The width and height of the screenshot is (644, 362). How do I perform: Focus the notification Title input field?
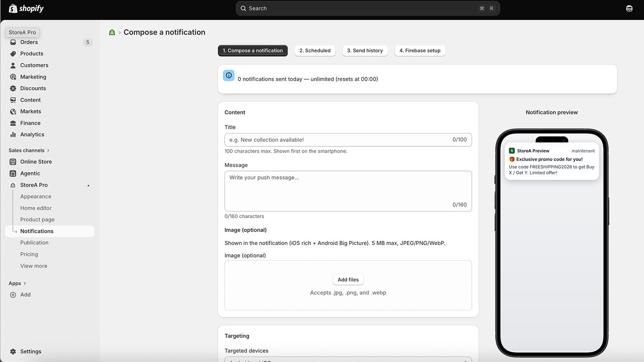pyautogui.click(x=348, y=140)
